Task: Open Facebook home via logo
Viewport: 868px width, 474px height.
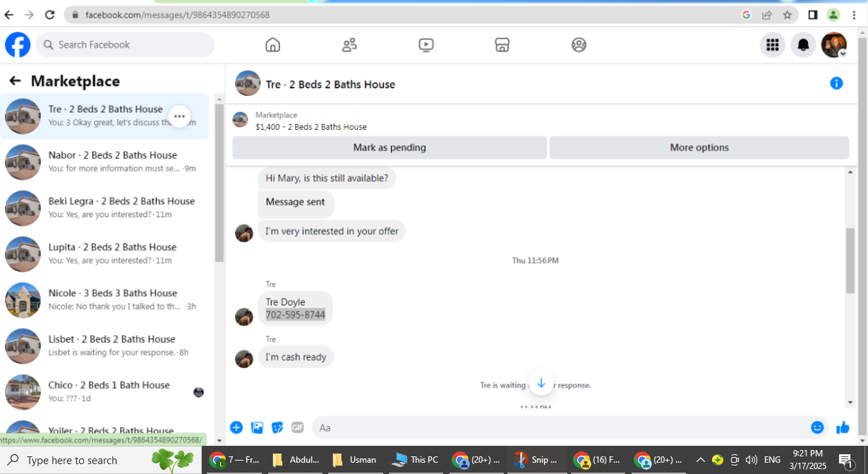Action: (18, 44)
